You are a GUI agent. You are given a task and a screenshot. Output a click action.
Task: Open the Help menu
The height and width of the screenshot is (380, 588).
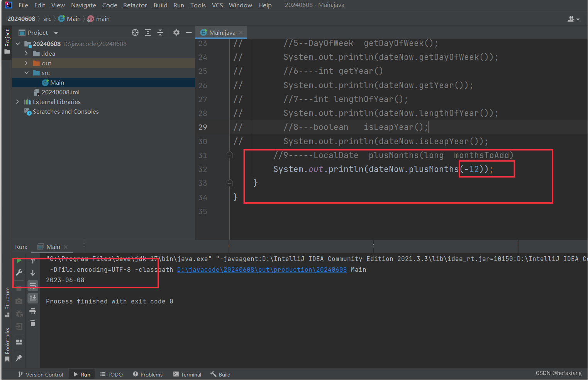tap(265, 5)
